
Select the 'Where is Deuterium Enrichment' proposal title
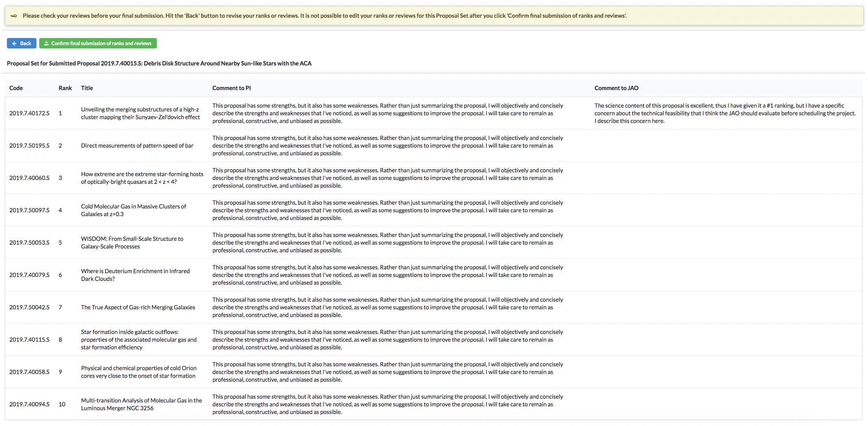pos(135,275)
